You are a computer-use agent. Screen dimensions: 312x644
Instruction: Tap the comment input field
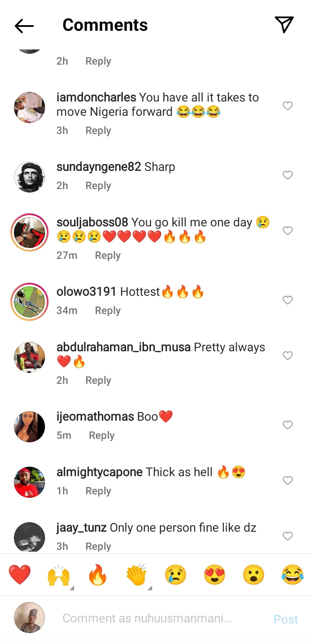point(152,618)
